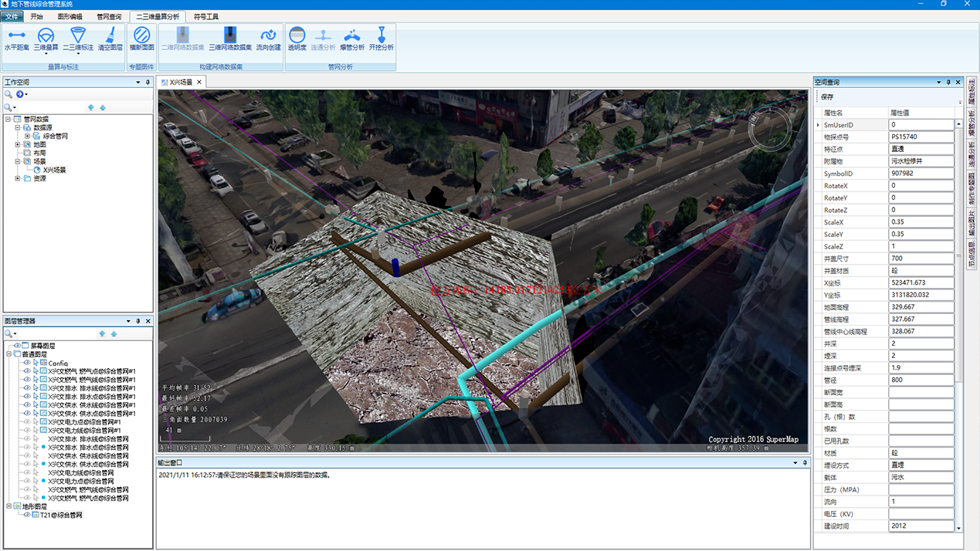Open the 横断面图 cross-section tool

pyautogui.click(x=141, y=39)
